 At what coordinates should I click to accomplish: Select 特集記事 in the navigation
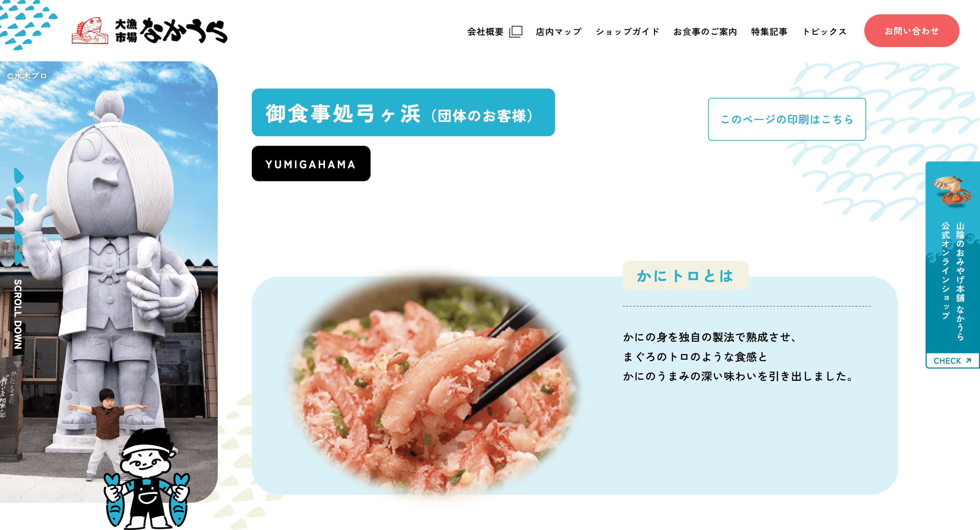(769, 31)
